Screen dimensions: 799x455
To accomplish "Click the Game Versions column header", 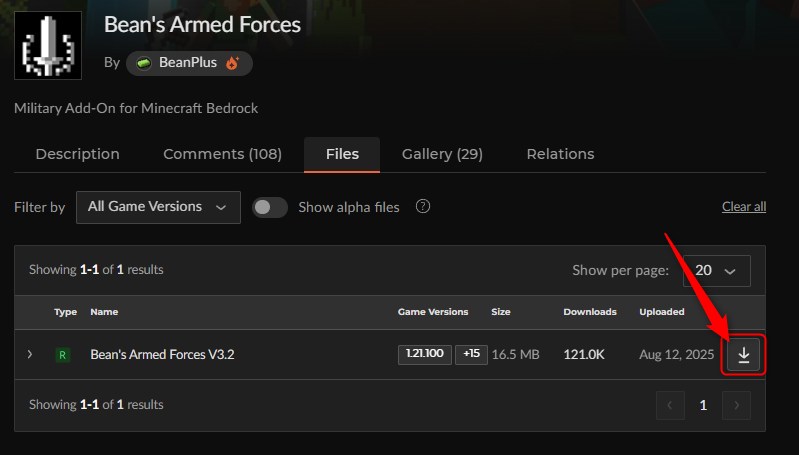I will [x=433, y=312].
